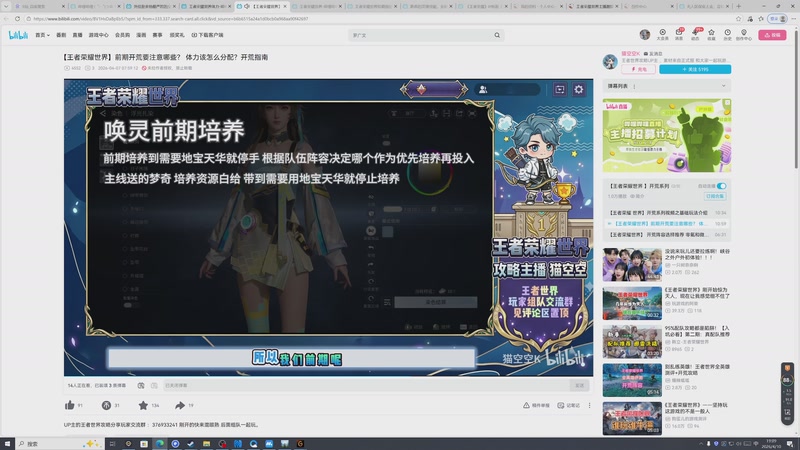Click the pink 投稿 upload button

[772, 35]
